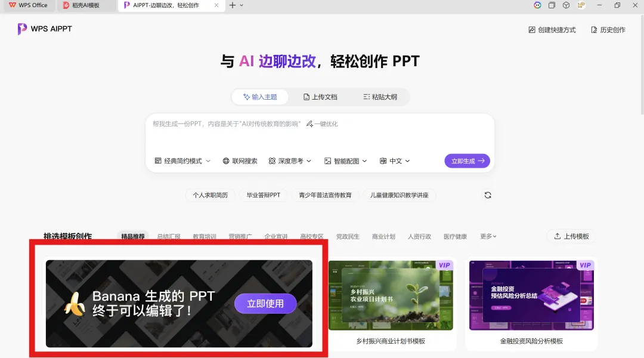Click the PPT topic input field
The width and height of the screenshot is (644, 358).
point(320,134)
